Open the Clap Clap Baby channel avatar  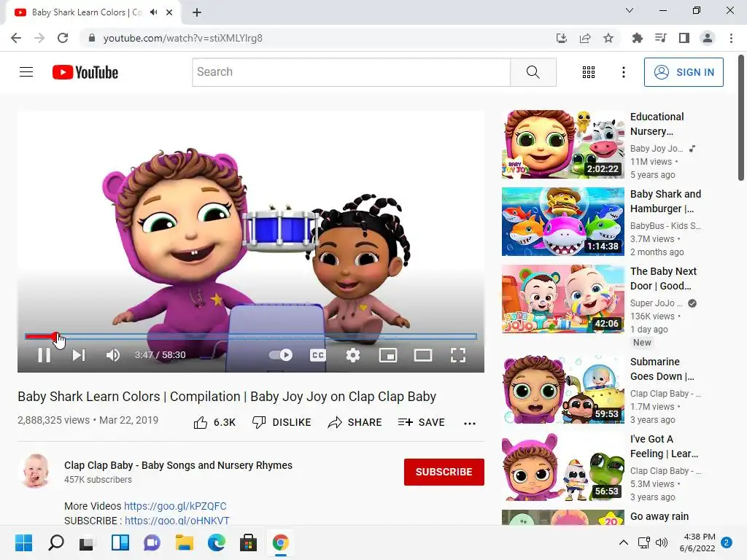[36, 471]
